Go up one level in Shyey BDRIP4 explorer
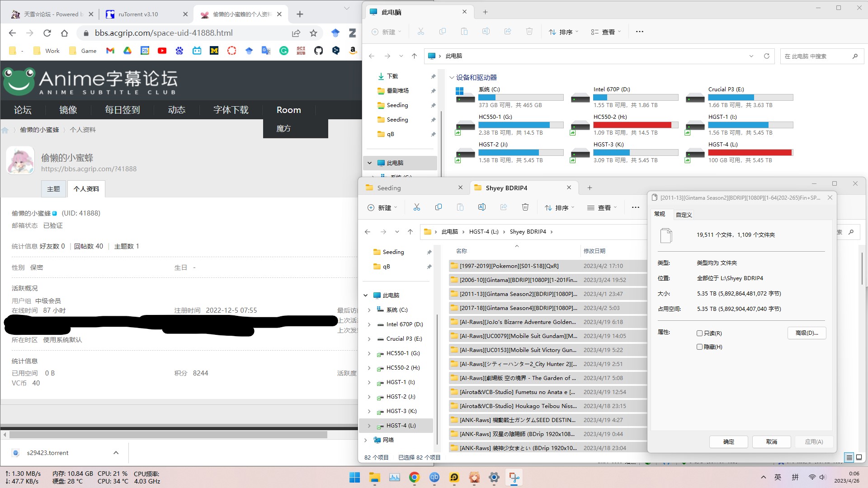Screen dimensions: 868x488 click(x=410, y=232)
